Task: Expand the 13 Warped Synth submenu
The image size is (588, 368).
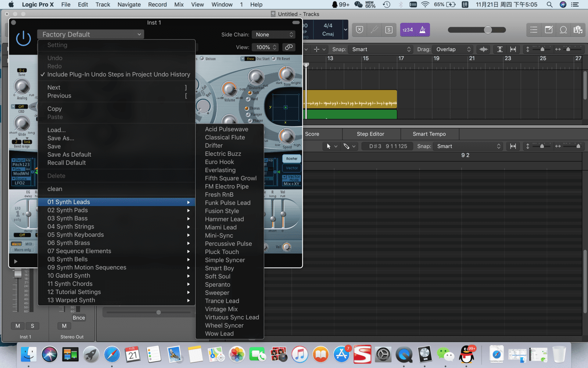Action: tap(116, 300)
